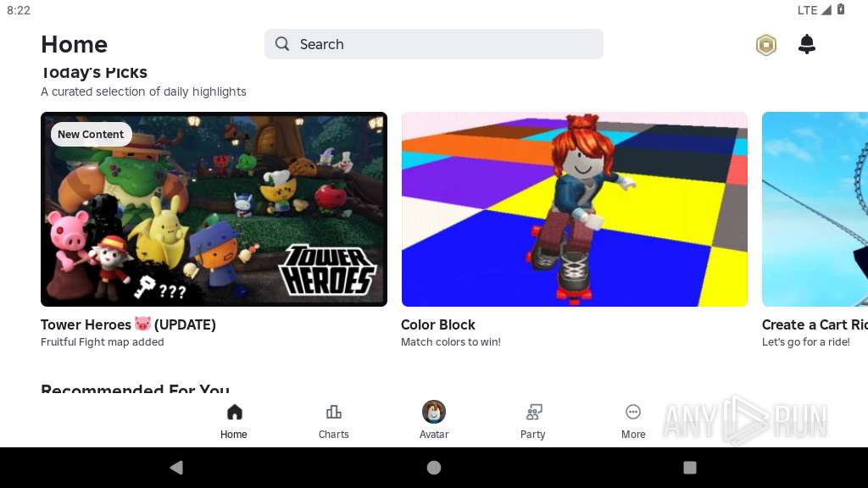Open the Charts tab
868x488 pixels.
coord(333,422)
